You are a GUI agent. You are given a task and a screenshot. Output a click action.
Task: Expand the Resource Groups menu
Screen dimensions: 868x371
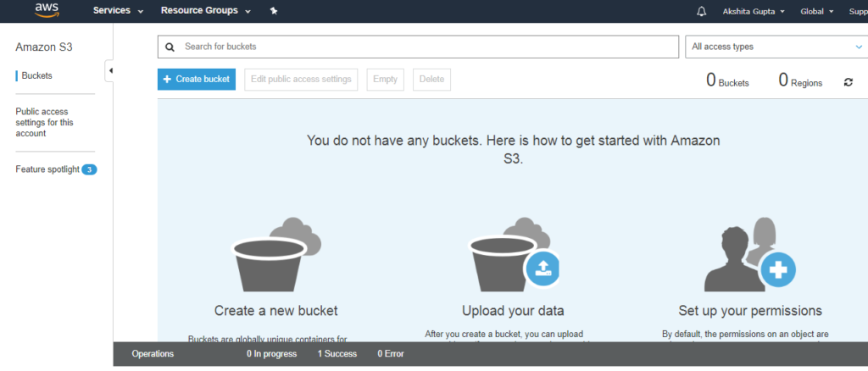coord(205,11)
